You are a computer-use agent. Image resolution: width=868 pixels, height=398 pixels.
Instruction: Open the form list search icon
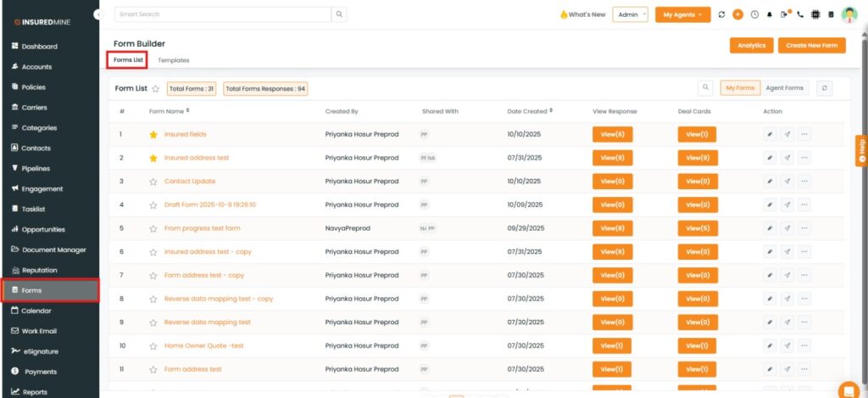705,87
